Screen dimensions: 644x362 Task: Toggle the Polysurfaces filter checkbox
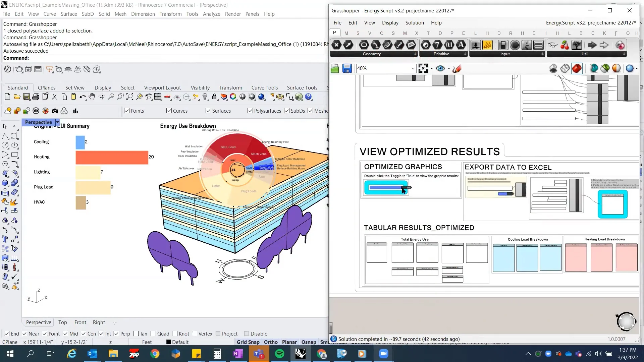[x=250, y=111]
